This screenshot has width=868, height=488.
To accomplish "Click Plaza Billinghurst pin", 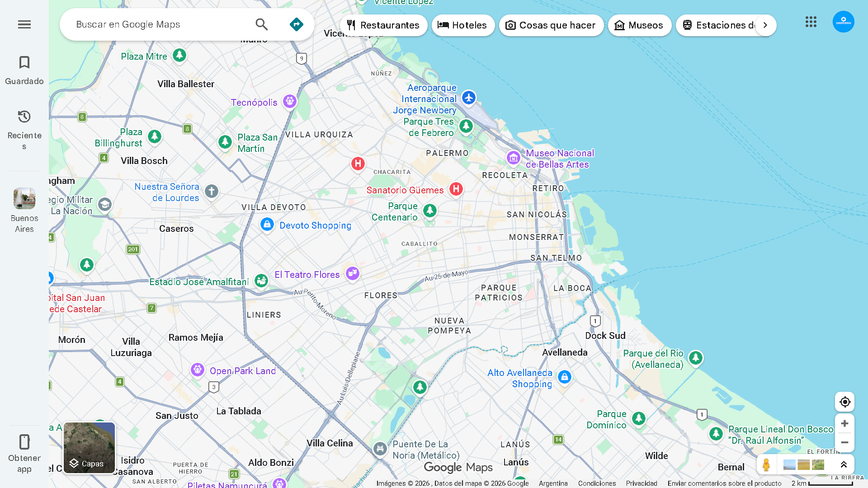I will pos(155,136).
